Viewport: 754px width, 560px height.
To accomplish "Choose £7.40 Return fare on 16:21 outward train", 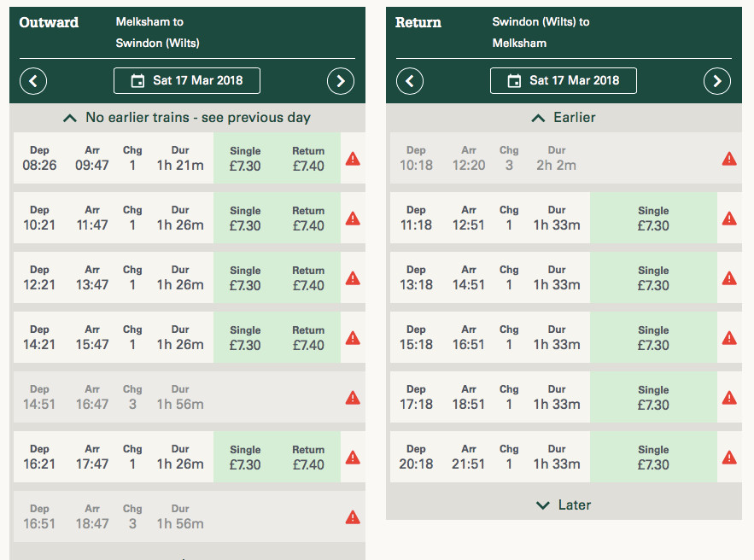I will pos(308,458).
